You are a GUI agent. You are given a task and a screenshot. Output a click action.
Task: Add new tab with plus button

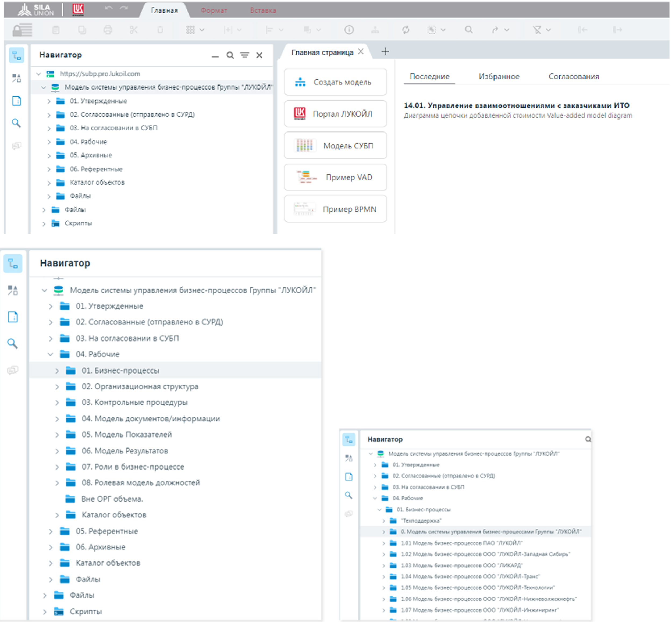point(385,51)
